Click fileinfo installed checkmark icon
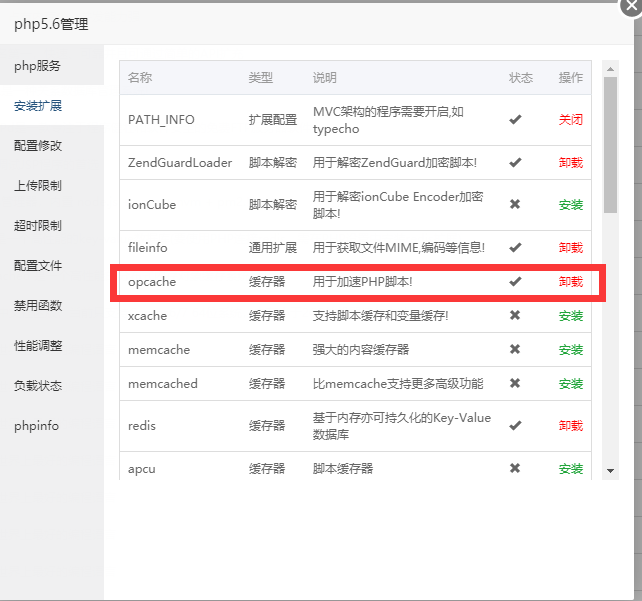 (x=515, y=247)
